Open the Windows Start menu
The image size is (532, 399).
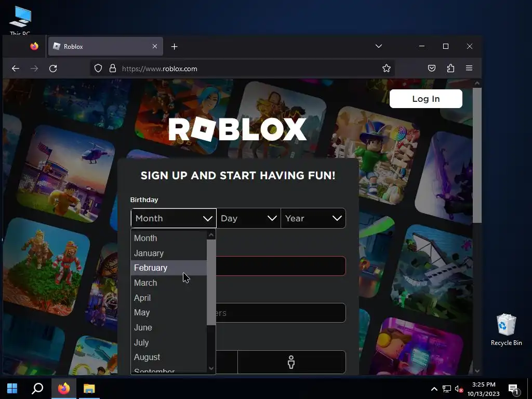pos(12,389)
